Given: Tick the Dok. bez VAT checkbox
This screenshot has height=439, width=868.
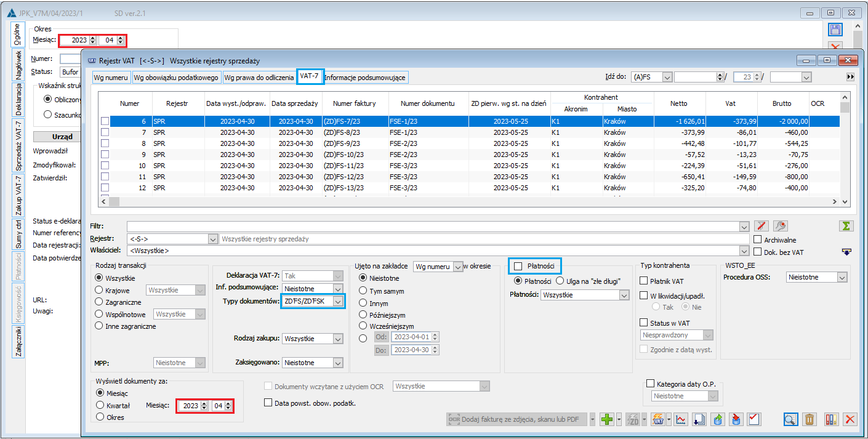Looking at the screenshot, I should 758,252.
